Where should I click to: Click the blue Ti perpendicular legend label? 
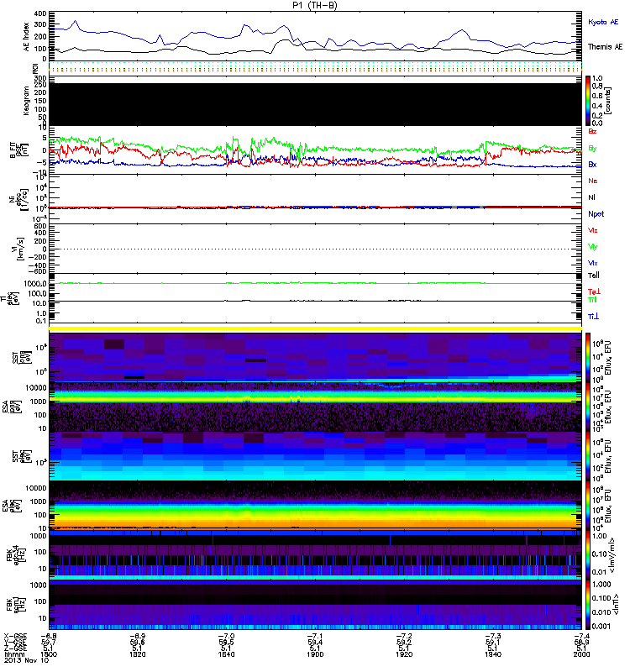click(x=593, y=317)
